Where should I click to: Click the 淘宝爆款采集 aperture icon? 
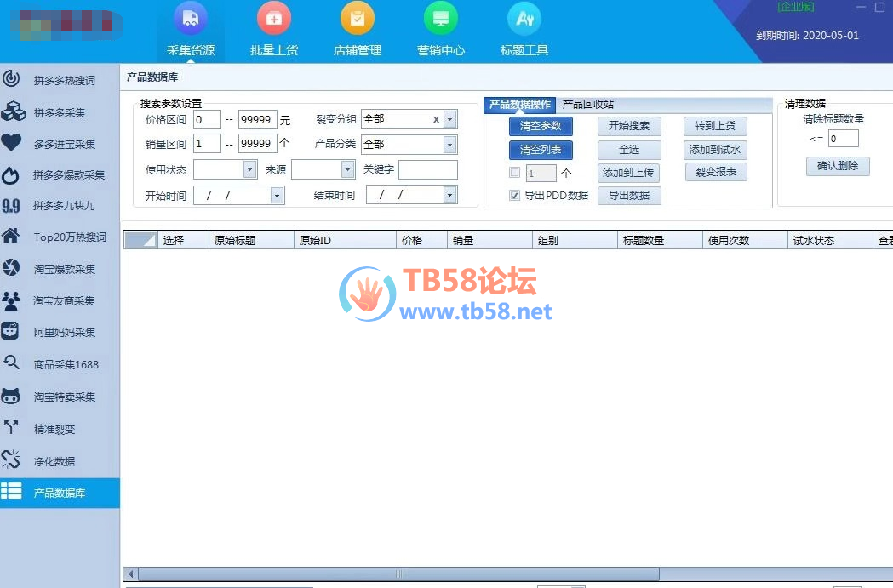[x=11, y=267]
